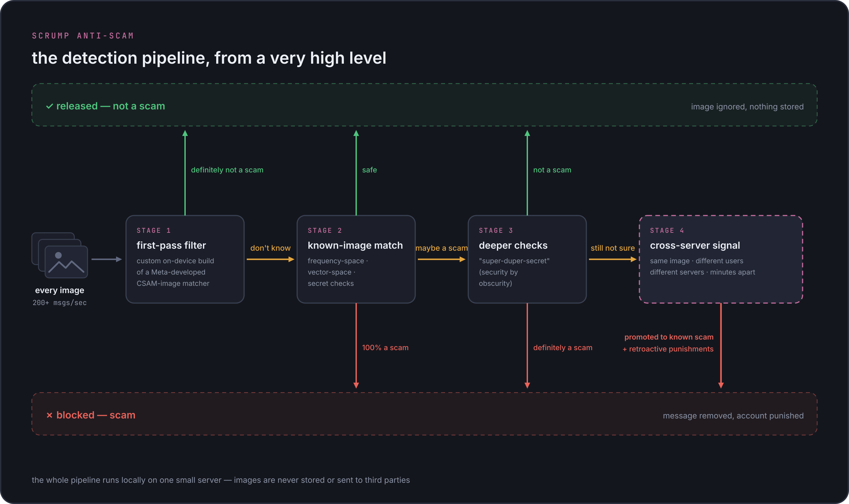Click 'message removed, account punished' text

pos(733,416)
